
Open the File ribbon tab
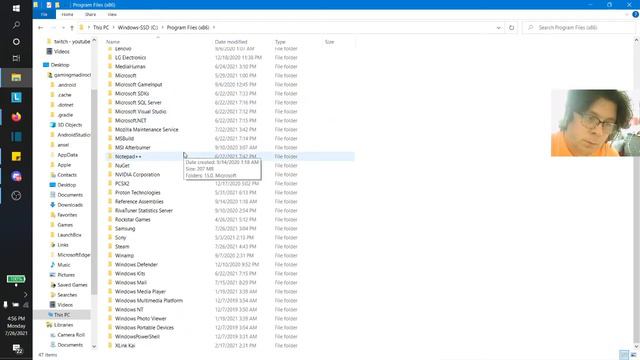click(44, 14)
